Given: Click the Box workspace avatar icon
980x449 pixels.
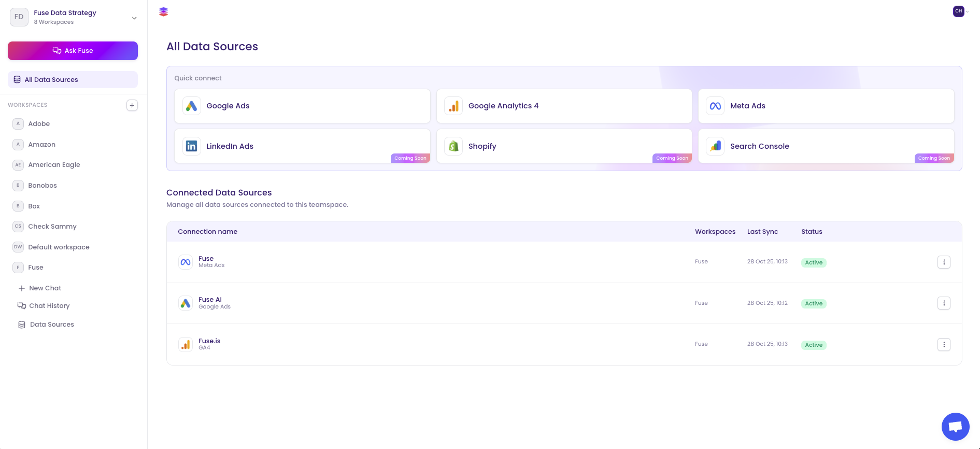Looking at the screenshot, I should [x=18, y=206].
